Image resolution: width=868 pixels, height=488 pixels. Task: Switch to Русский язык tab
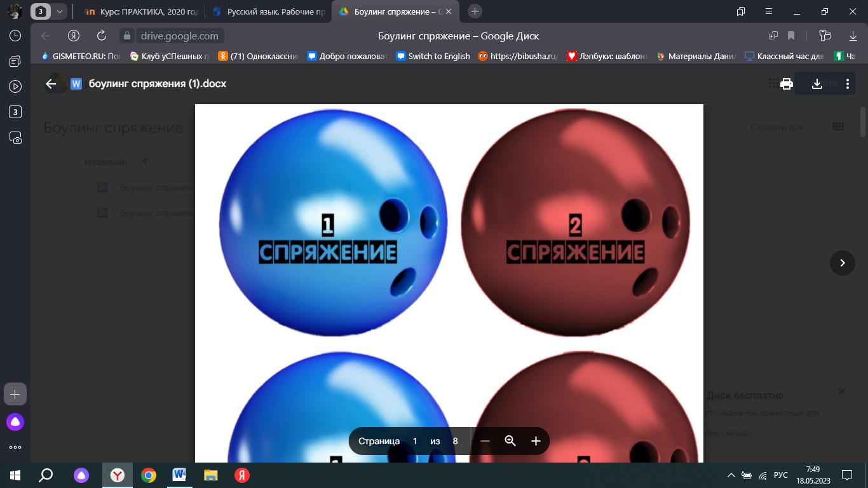[x=270, y=11]
